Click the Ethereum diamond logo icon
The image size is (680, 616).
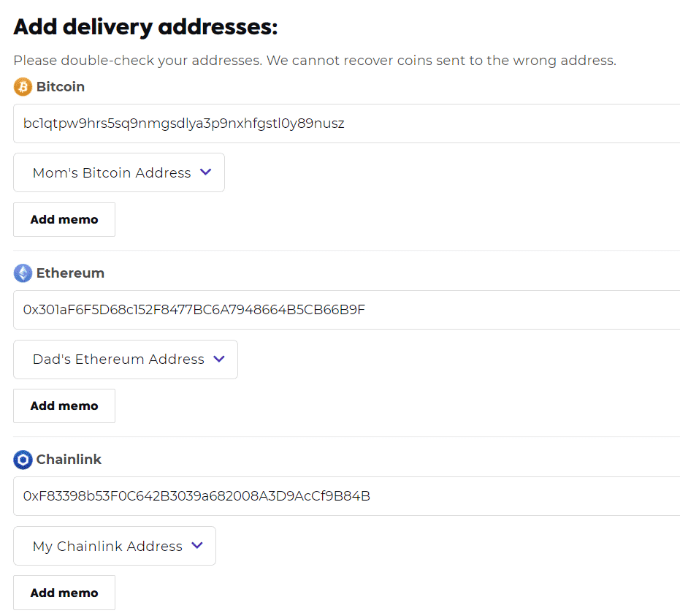click(23, 273)
